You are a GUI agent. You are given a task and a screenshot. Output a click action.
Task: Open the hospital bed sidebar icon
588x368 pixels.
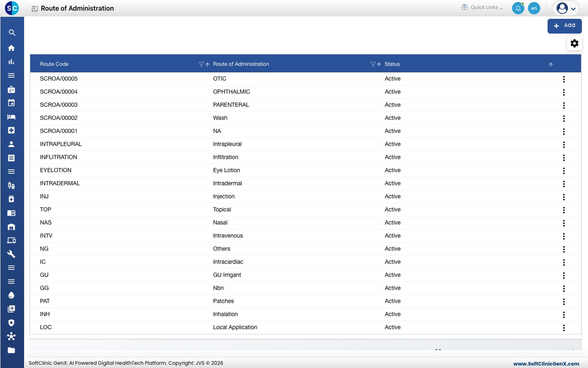click(x=11, y=117)
